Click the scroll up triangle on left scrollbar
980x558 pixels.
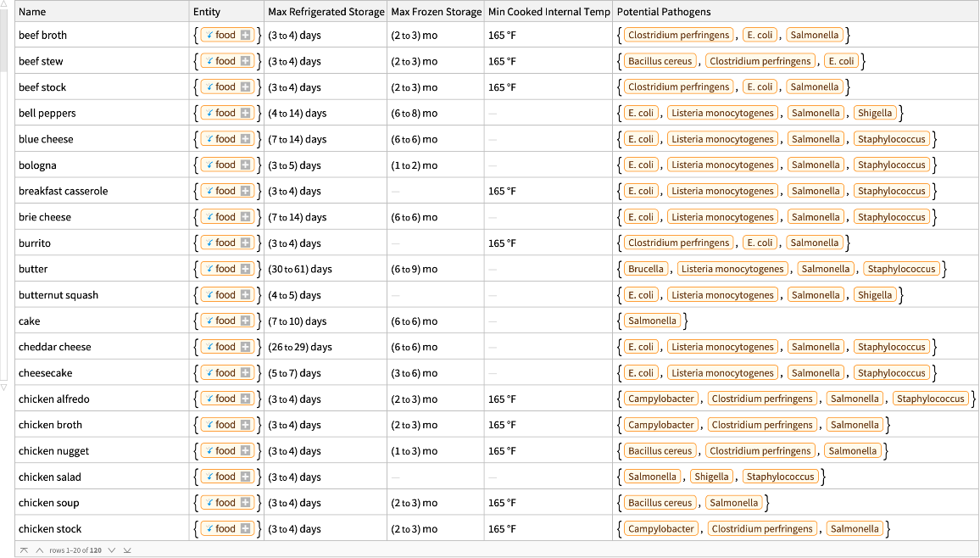[3, 5]
